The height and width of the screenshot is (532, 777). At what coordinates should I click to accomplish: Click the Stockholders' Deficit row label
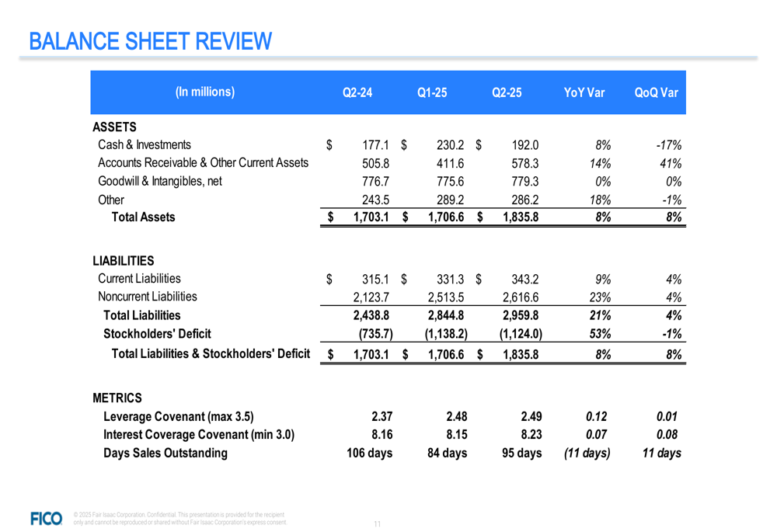click(157, 334)
